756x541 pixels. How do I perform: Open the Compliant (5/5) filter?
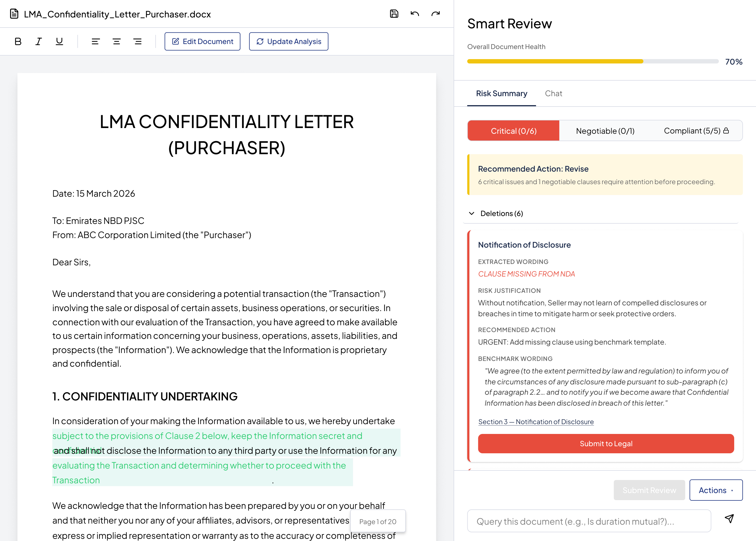click(x=696, y=131)
